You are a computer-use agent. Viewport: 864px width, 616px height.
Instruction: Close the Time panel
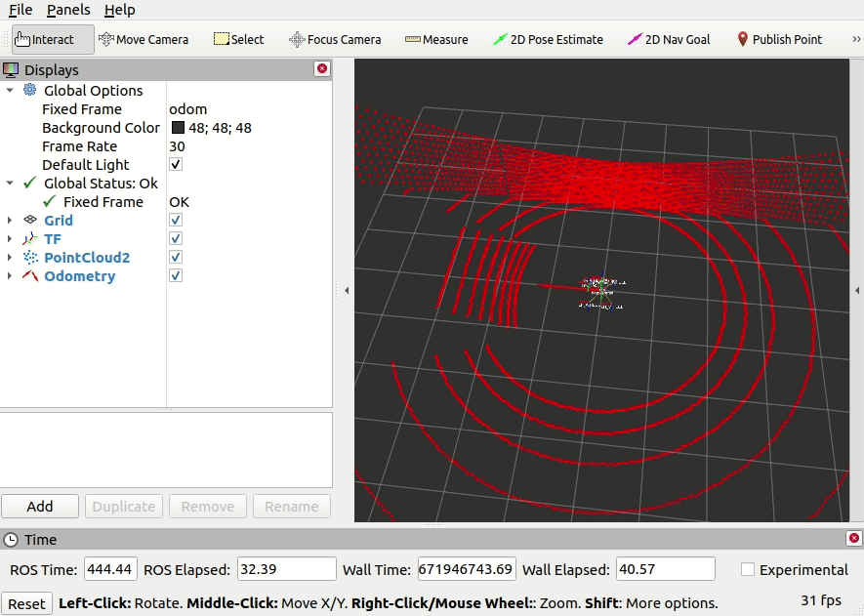(853, 538)
